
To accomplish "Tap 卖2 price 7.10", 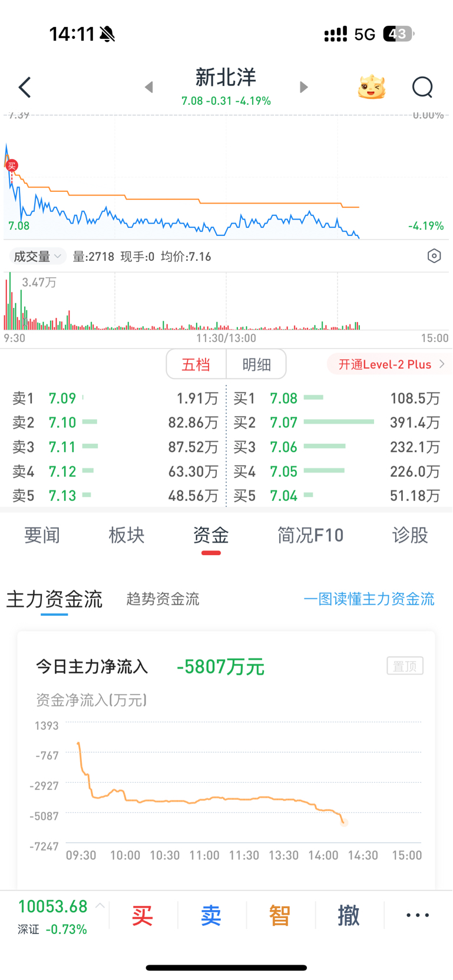I will [62, 423].
